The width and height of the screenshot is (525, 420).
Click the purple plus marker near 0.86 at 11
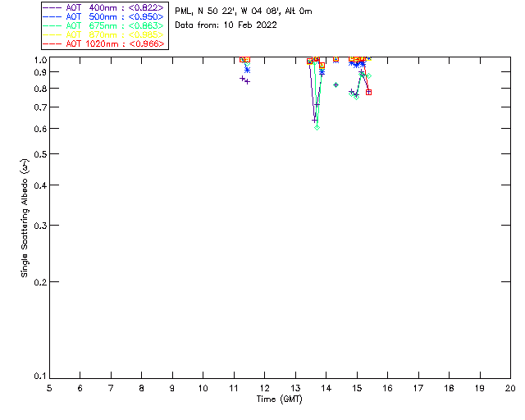click(x=243, y=79)
